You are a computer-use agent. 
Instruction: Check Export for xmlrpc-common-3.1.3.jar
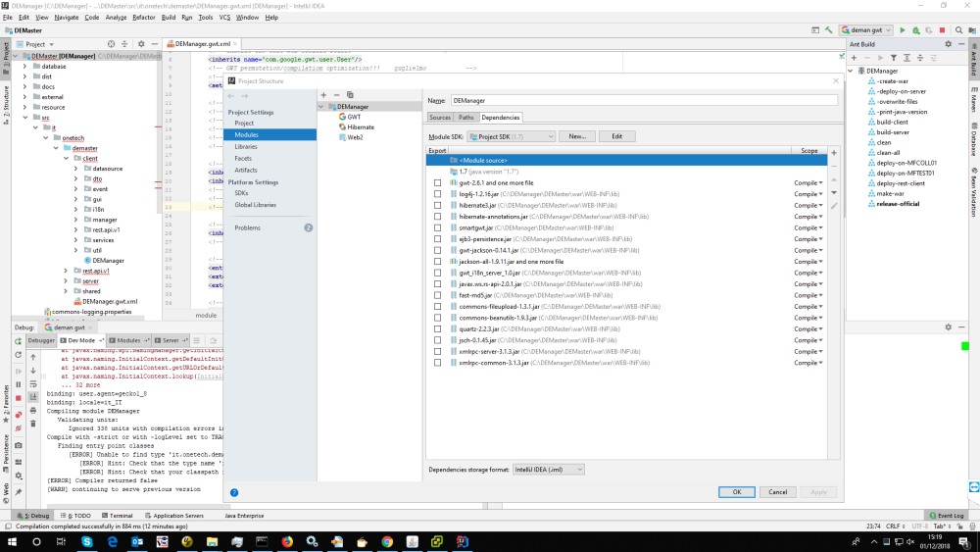(437, 363)
